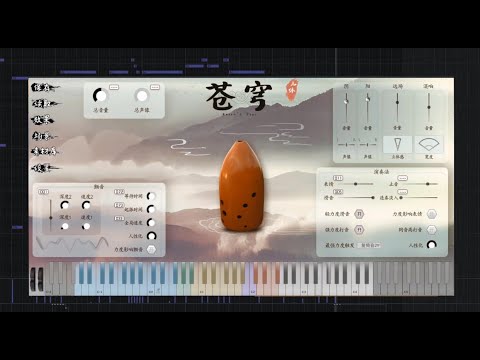Click the vertical vibrato slider in 颤音 panel
This screenshot has width=480, height=360.
51,215
